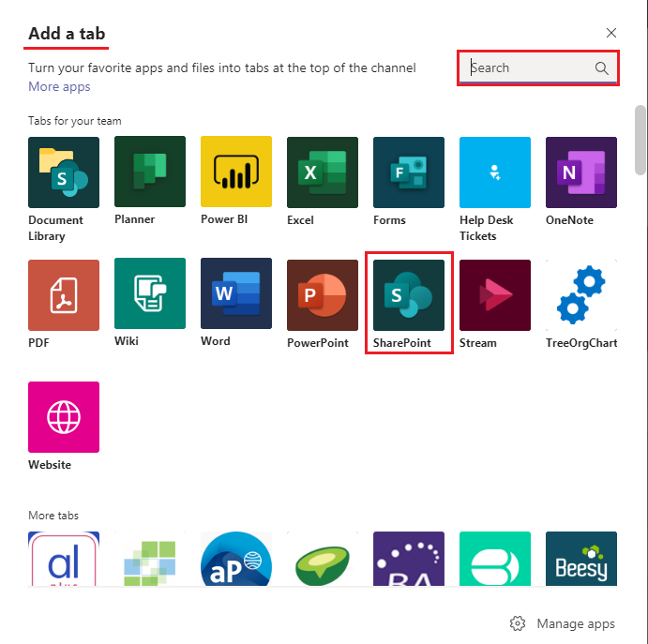Open the Excel tab option
The height and width of the screenshot is (644, 648).
point(323,172)
